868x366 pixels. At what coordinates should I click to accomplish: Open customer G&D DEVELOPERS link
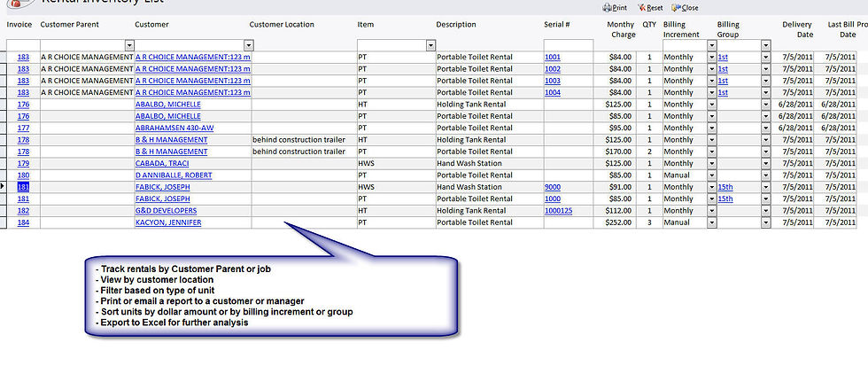167,211
